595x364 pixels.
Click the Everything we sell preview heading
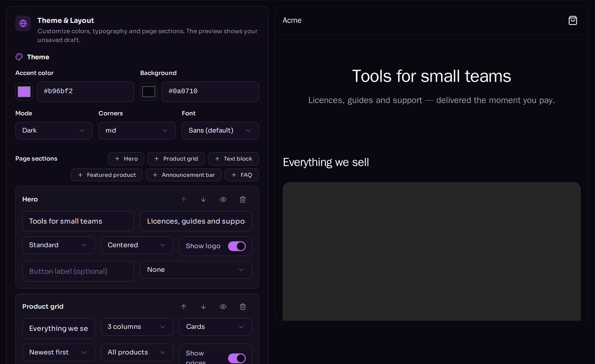point(326,162)
